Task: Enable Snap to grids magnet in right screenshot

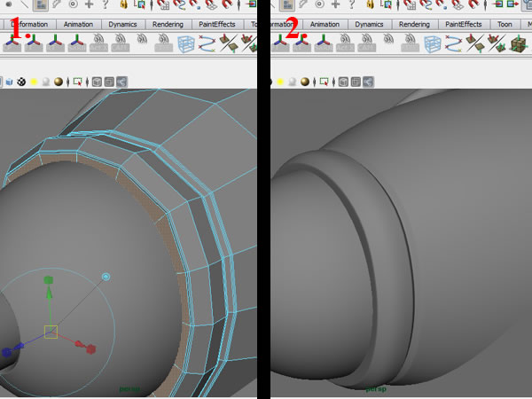Action: point(410,4)
